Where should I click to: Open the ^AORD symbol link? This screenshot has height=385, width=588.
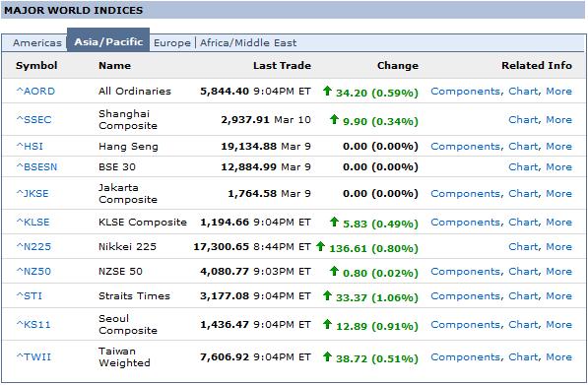pos(35,92)
